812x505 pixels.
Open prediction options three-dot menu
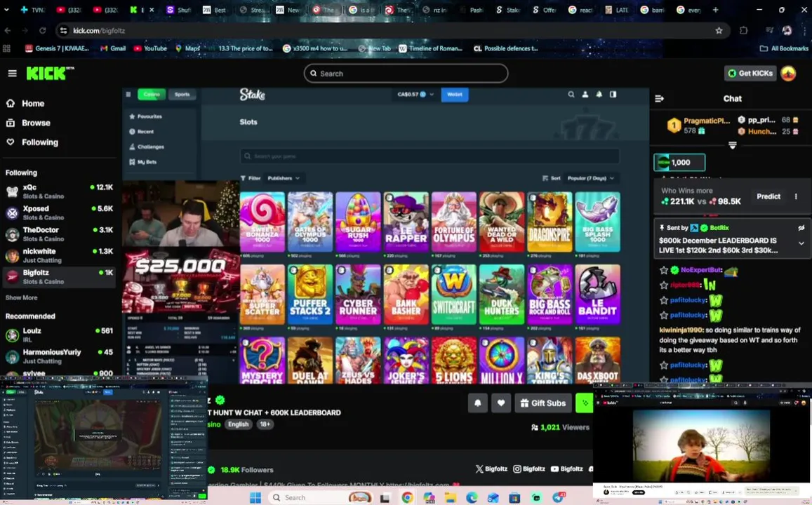796,196
